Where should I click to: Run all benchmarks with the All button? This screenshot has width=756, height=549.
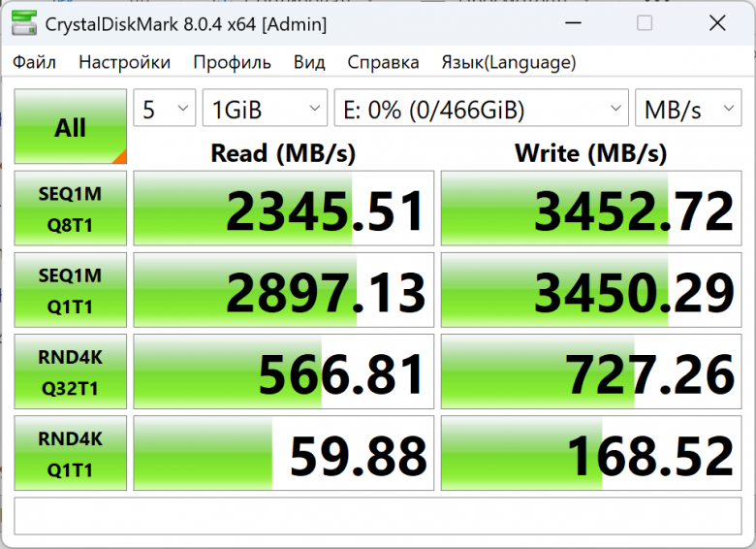71,126
